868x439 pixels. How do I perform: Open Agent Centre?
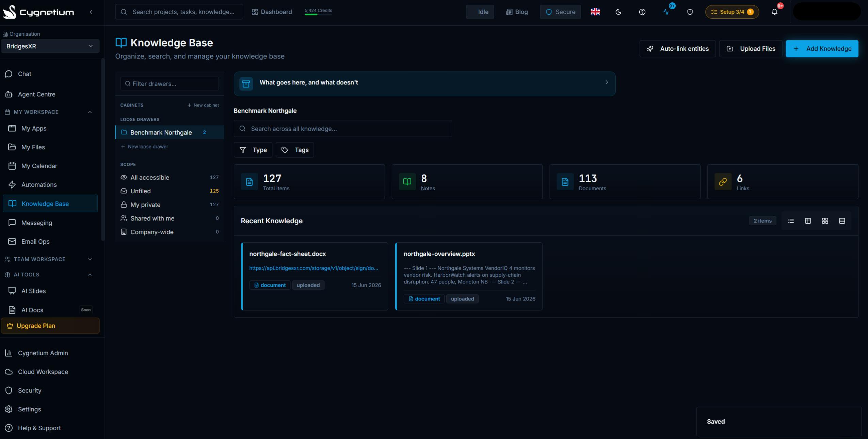(50, 94)
